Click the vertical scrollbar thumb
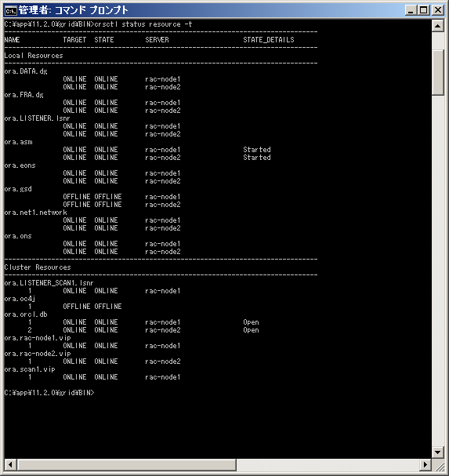The width and height of the screenshot is (449, 476). click(437, 73)
